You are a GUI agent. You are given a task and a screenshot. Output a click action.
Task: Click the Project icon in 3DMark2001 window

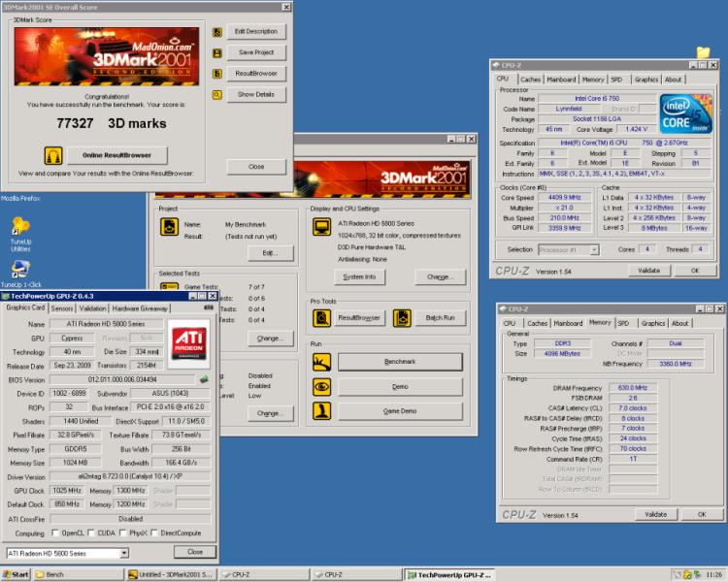coord(170,227)
